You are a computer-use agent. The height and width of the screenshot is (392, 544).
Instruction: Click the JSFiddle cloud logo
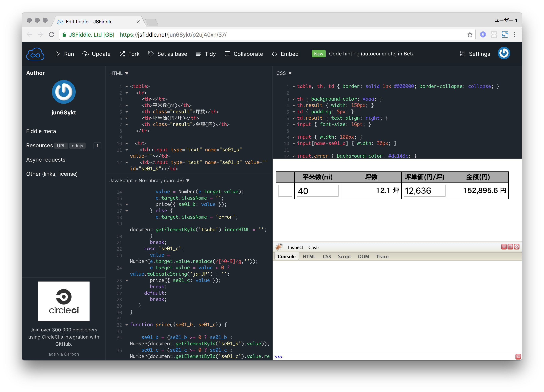click(x=35, y=54)
